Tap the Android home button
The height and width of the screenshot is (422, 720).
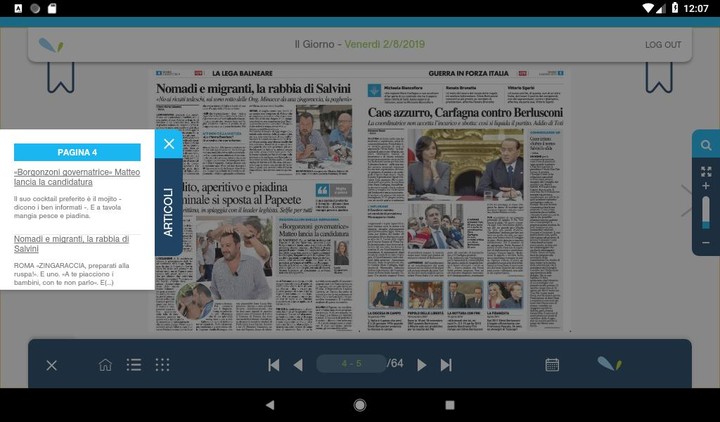tap(360, 405)
